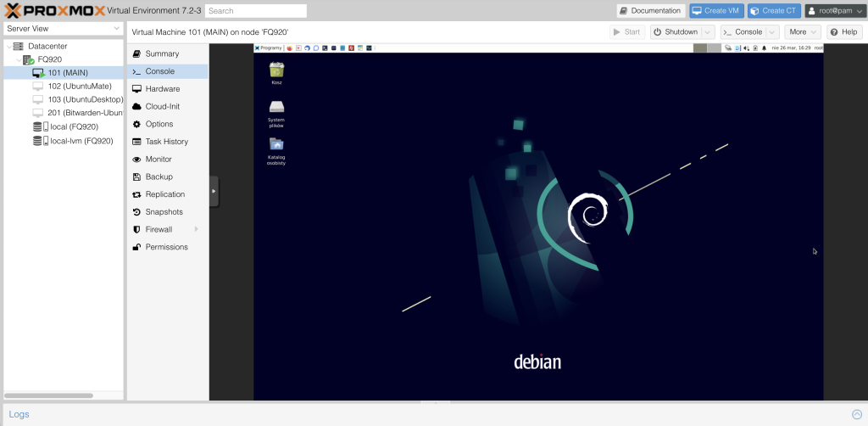
Task: Open the System plików desktop icon
Action: 276,109
